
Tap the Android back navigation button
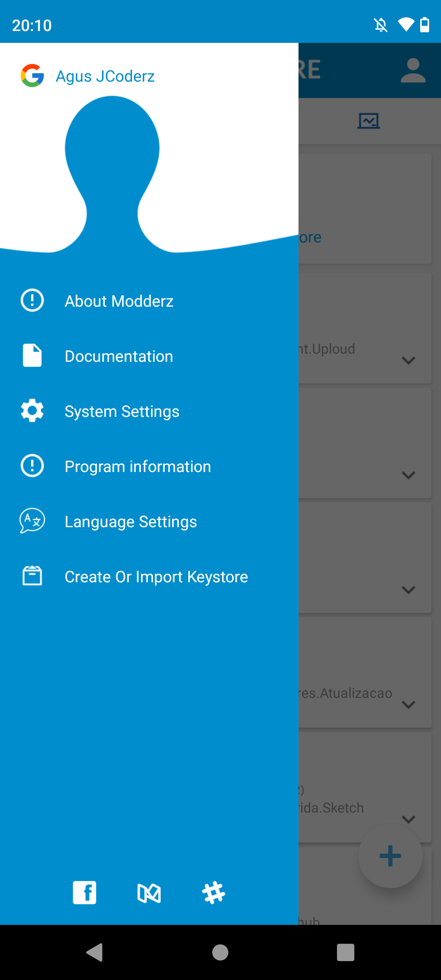click(94, 952)
